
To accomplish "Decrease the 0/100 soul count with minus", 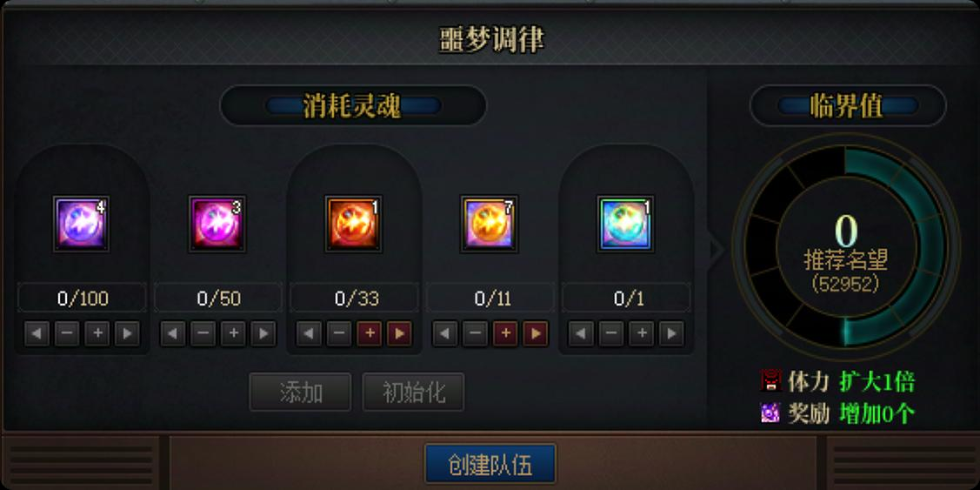I will tap(67, 333).
